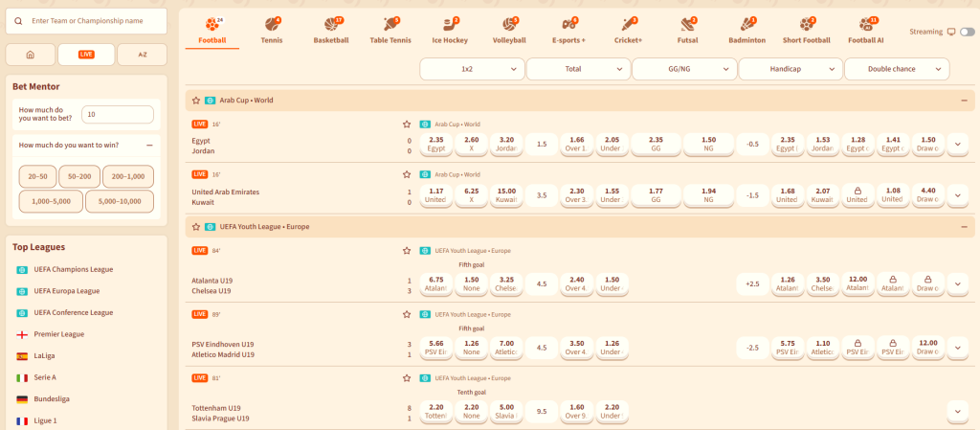Favorite the UEFA Youth League header star
The width and height of the screenshot is (980, 430).
pyautogui.click(x=195, y=227)
